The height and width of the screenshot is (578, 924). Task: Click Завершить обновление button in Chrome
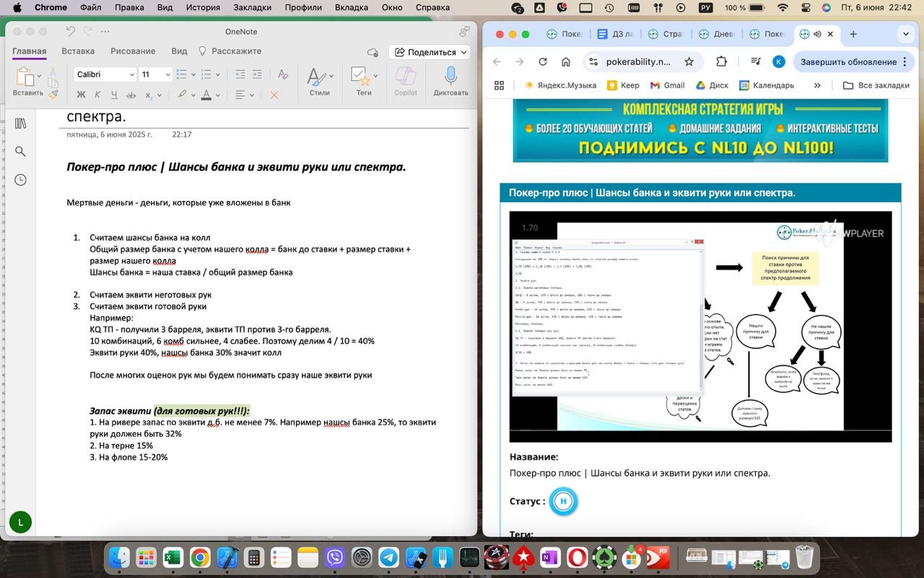coord(854,61)
